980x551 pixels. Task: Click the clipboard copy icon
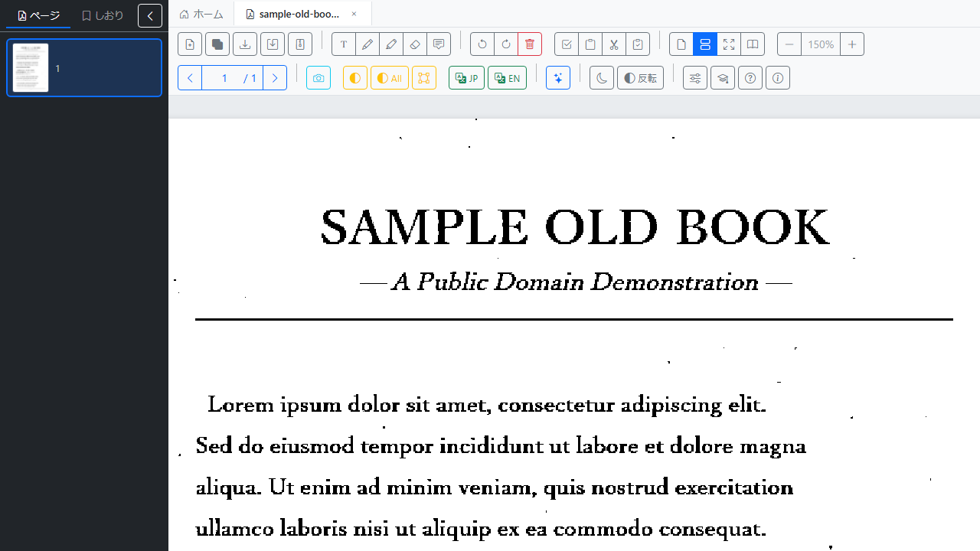click(590, 44)
